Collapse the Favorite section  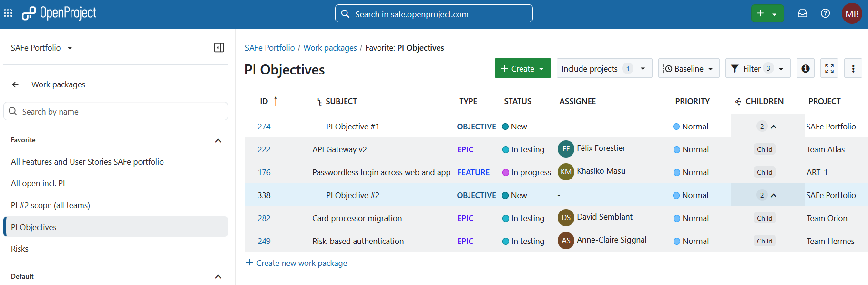coord(218,140)
